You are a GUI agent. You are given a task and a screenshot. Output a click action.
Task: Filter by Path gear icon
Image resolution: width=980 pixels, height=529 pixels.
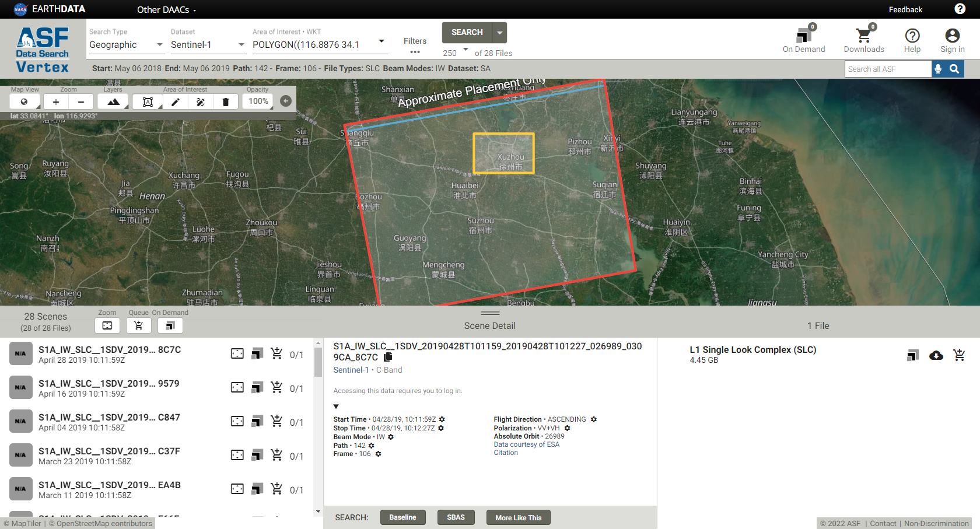(x=372, y=446)
